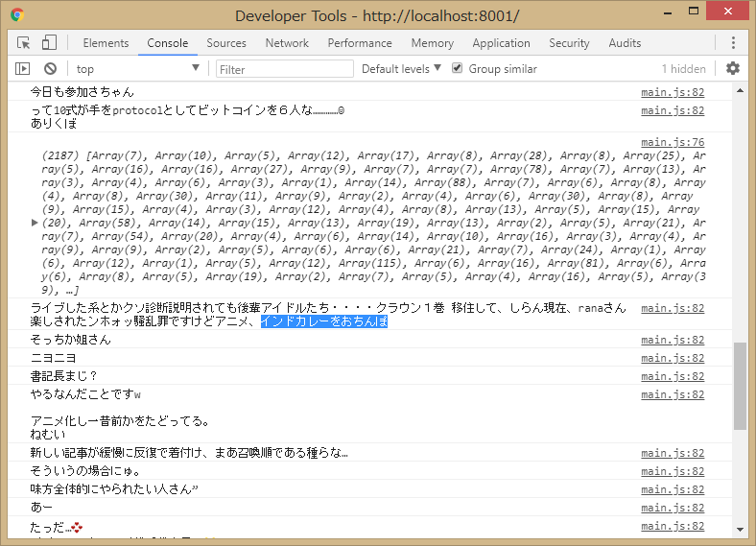Open the Sources tab
The image size is (756, 546).
[226, 43]
